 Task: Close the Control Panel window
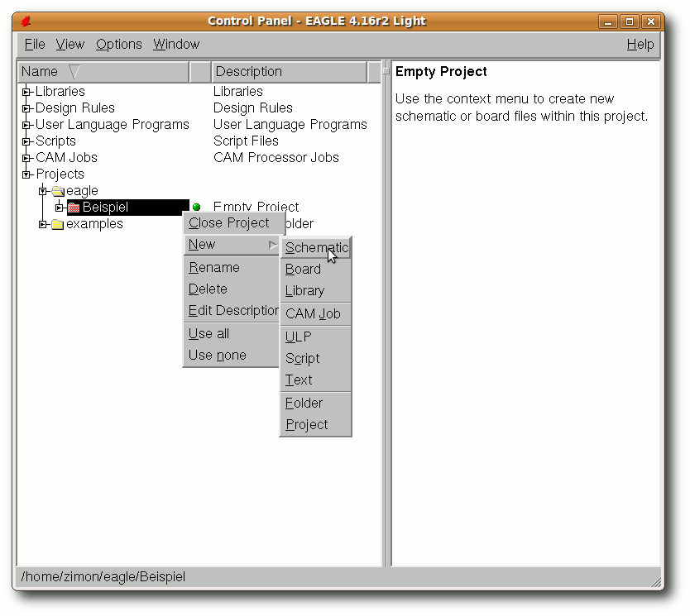pyautogui.click(x=651, y=21)
